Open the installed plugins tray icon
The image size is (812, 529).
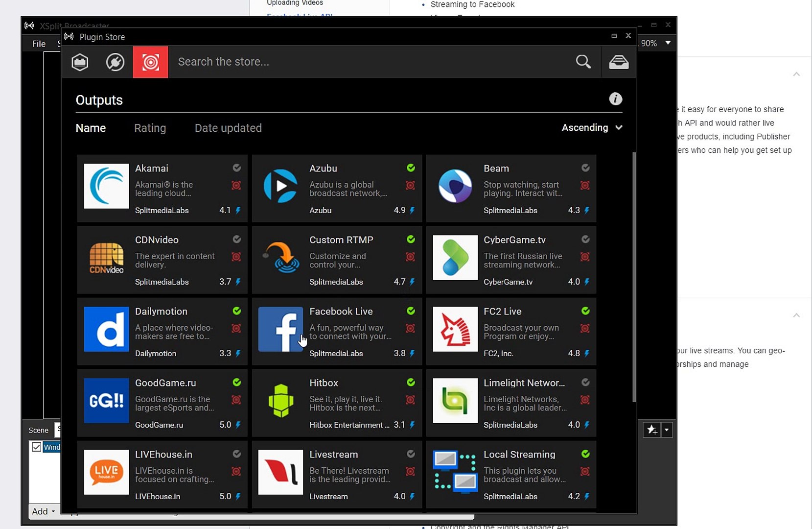coord(619,62)
